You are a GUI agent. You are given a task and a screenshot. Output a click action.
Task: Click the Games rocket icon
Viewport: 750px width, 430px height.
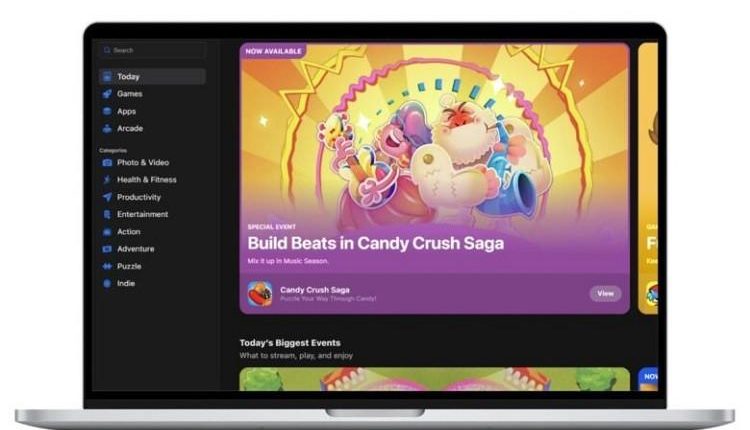click(x=107, y=94)
